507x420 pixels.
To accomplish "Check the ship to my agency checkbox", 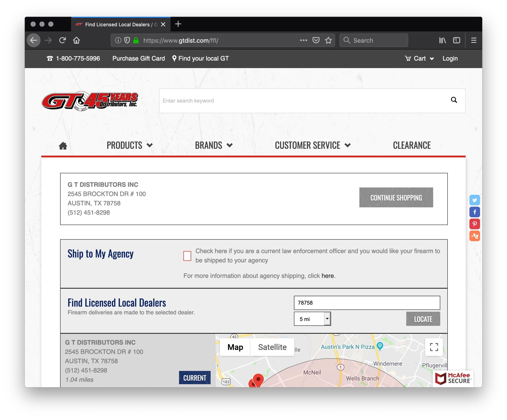I will [x=187, y=256].
